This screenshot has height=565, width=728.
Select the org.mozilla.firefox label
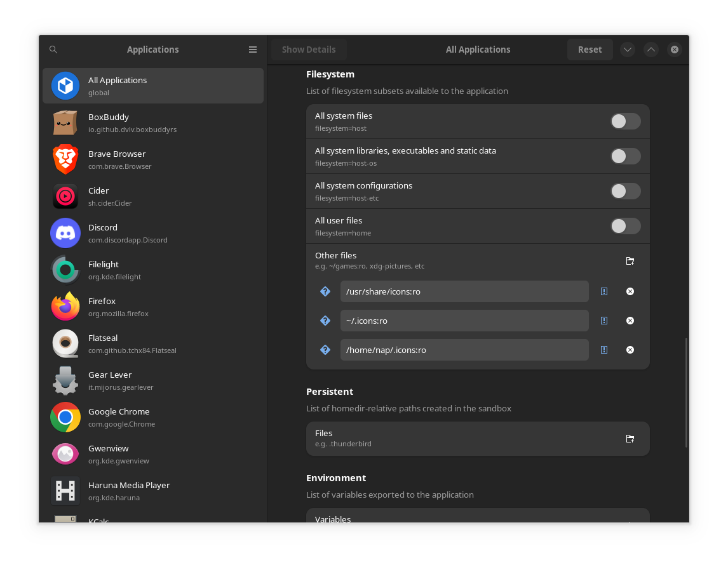pos(118,314)
